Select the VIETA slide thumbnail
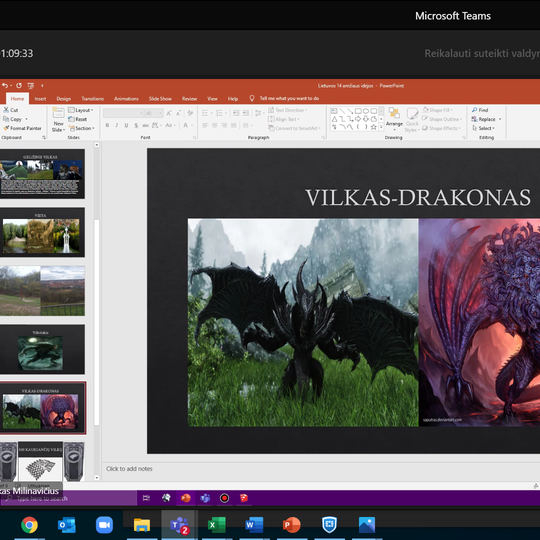Screen dimensions: 540x540 (x=42, y=232)
